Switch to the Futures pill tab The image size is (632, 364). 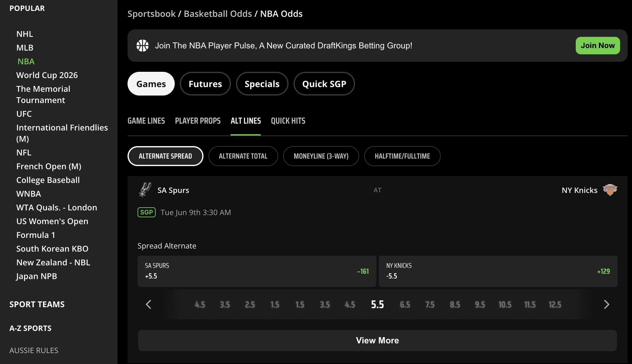pyautogui.click(x=205, y=84)
